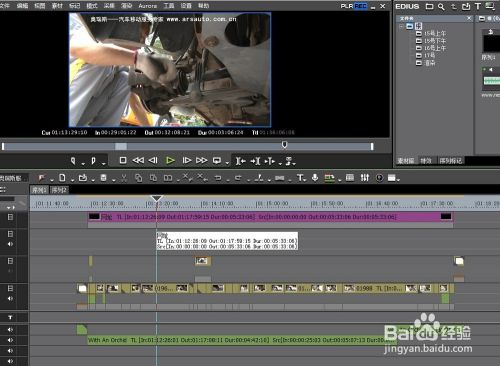Open dropdown arrow beside New Sequence icon

click(72, 180)
